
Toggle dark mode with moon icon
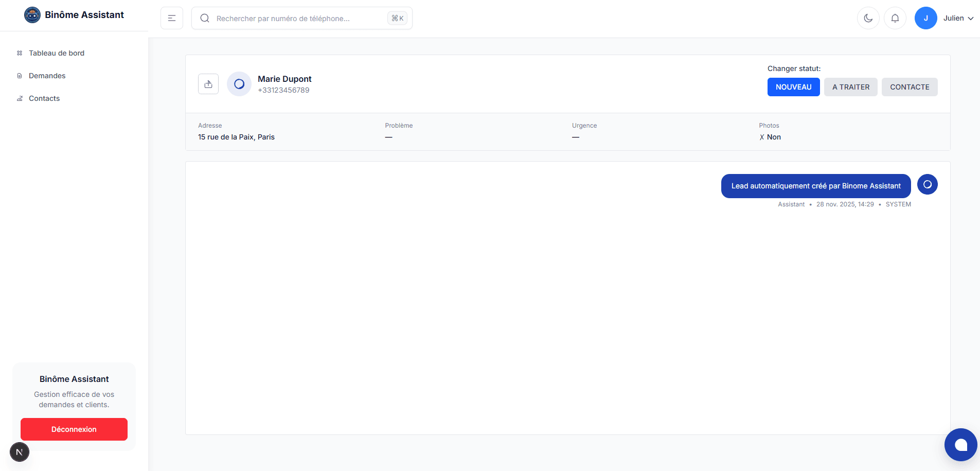click(868, 18)
